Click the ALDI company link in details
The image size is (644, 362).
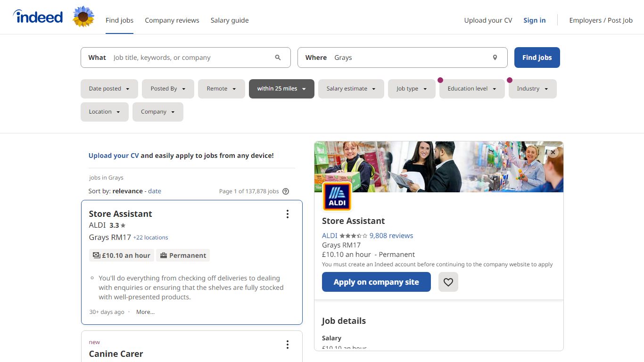(330, 236)
